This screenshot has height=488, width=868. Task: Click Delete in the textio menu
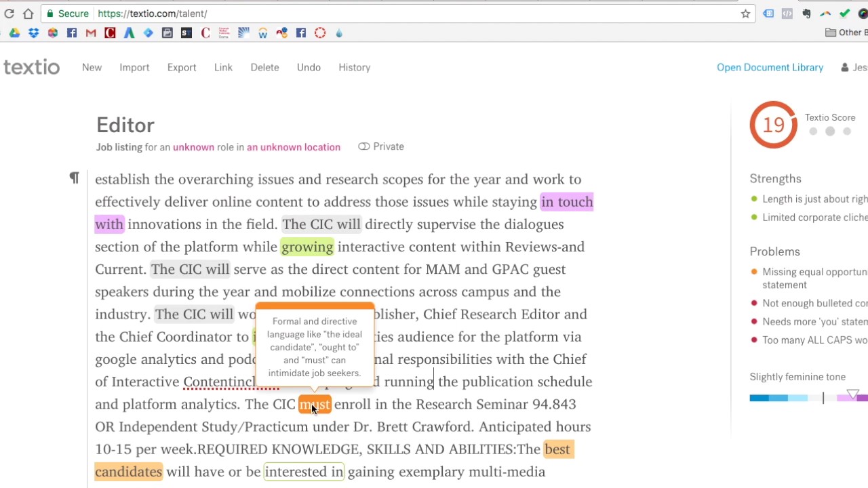[x=264, y=68]
